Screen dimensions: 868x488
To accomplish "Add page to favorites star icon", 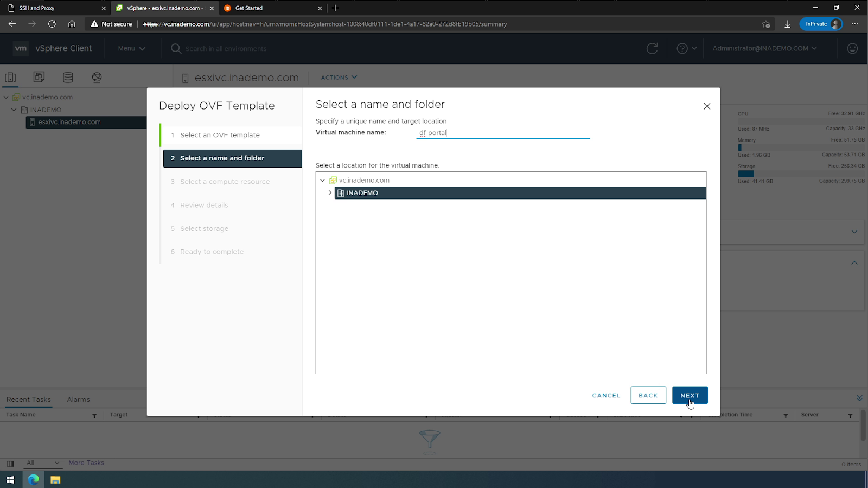I will [766, 24].
